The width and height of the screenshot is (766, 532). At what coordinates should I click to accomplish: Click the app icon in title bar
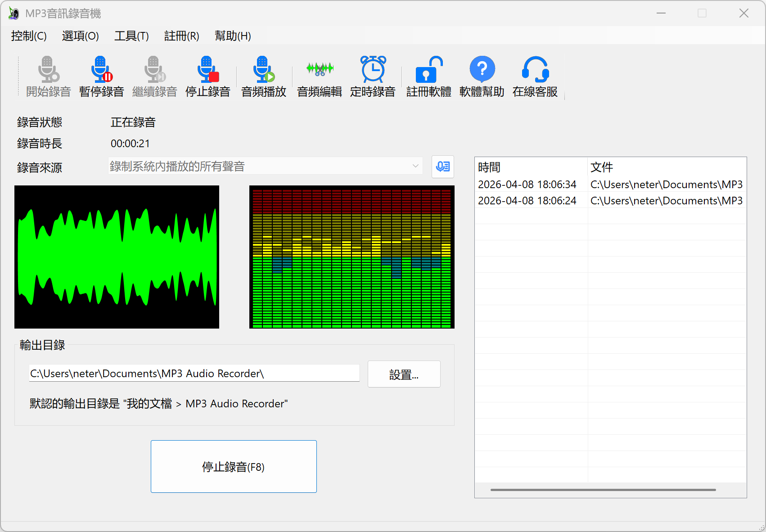tap(14, 14)
